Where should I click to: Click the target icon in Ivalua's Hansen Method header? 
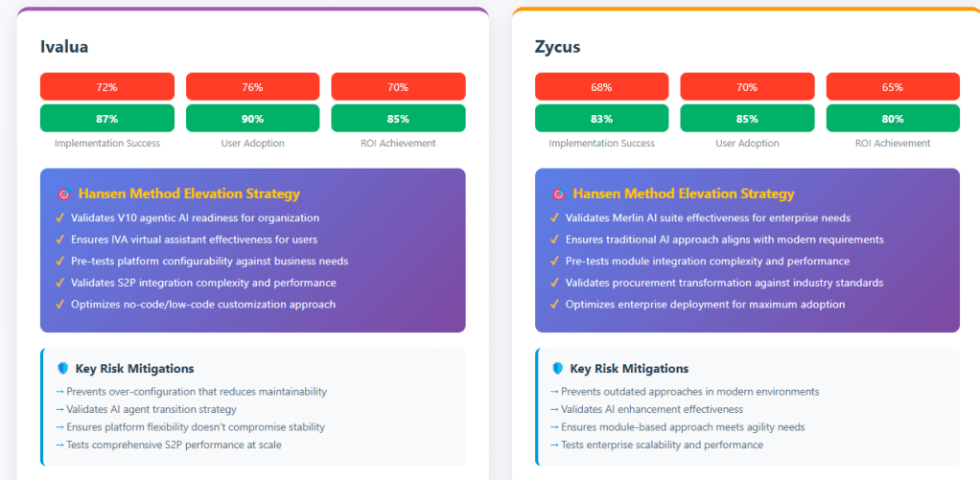click(63, 194)
